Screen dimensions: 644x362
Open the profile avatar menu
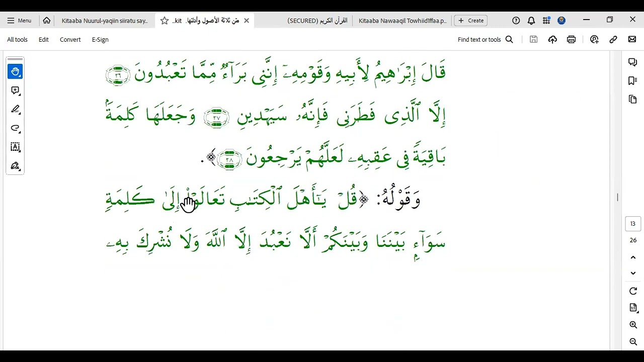(x=561, y=21)
